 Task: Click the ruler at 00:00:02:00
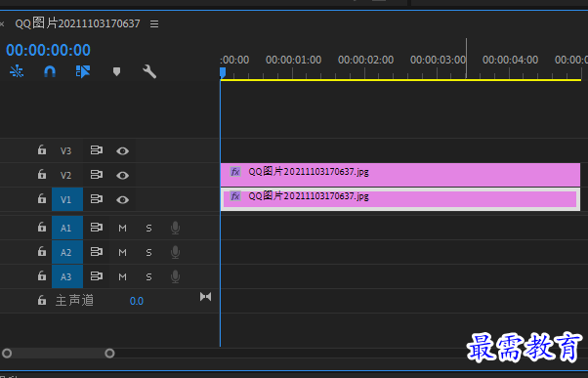(365, 60)
